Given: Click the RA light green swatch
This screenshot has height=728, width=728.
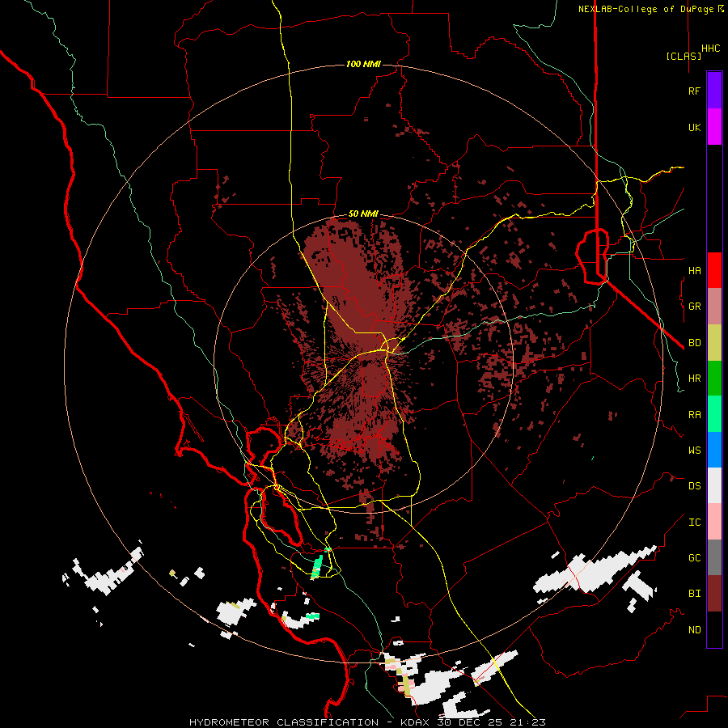Looking at the screenshot, I should tap(714, 414).
